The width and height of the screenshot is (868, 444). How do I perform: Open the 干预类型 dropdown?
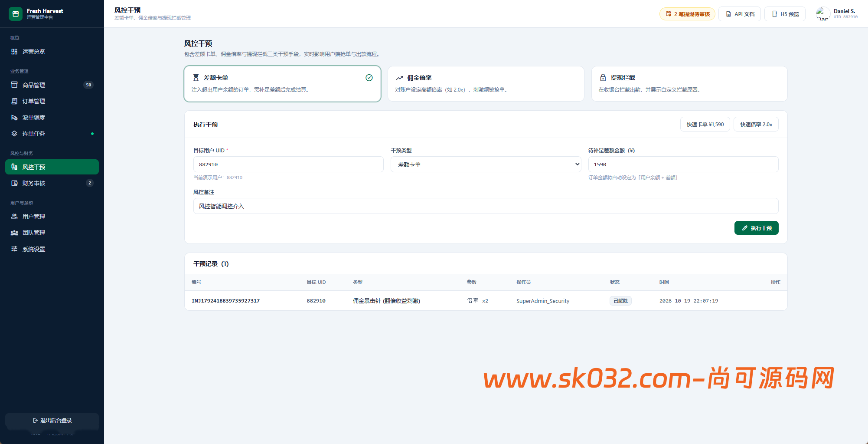486,164
